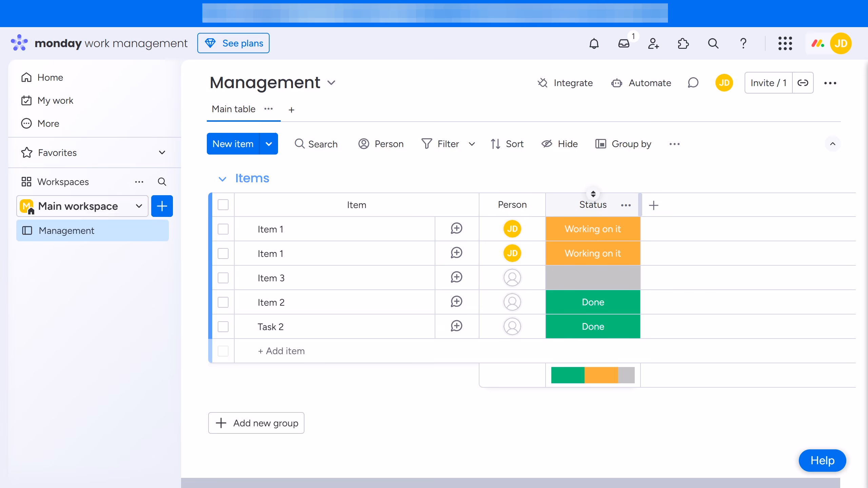Open the notifications bell

click(x=594, y=43)
